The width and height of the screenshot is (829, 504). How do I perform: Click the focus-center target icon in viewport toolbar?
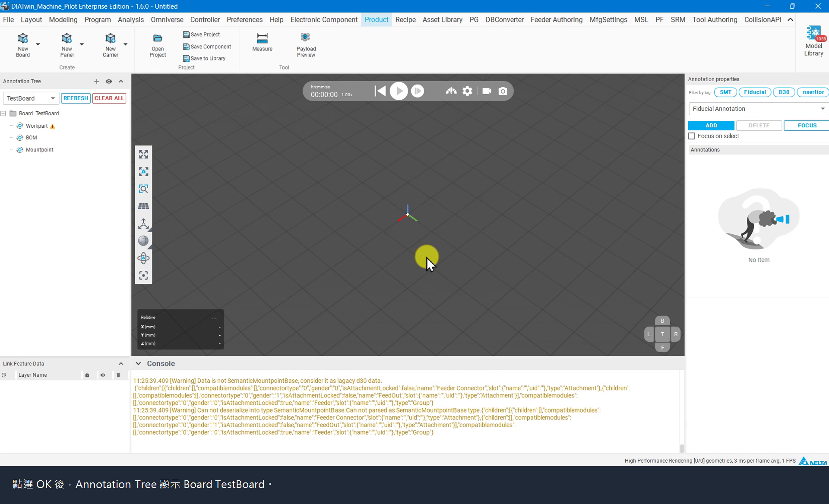click(143, 275)
